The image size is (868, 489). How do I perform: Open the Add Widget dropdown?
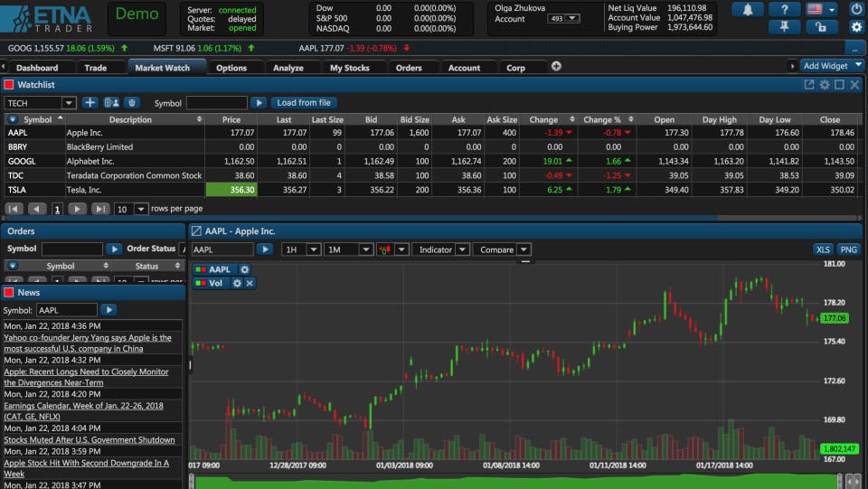click(x=832, y=66)
